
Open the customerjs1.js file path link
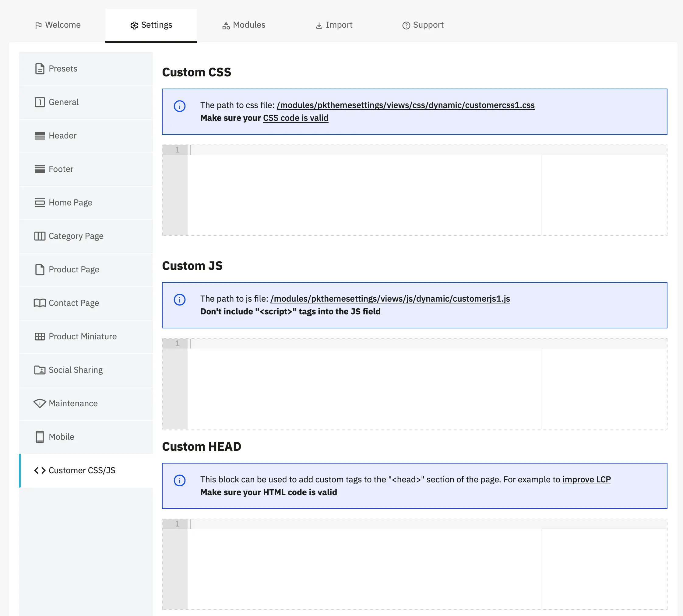tap(390, 299)
